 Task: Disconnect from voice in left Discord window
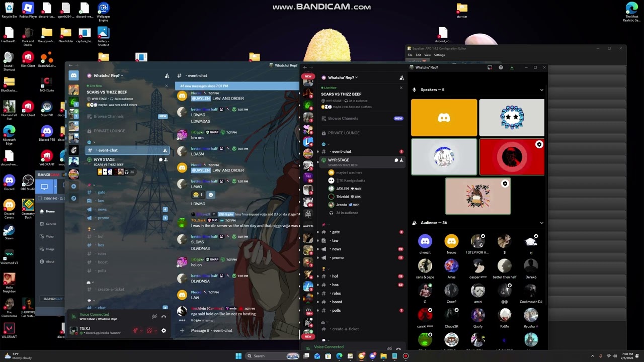164,317
